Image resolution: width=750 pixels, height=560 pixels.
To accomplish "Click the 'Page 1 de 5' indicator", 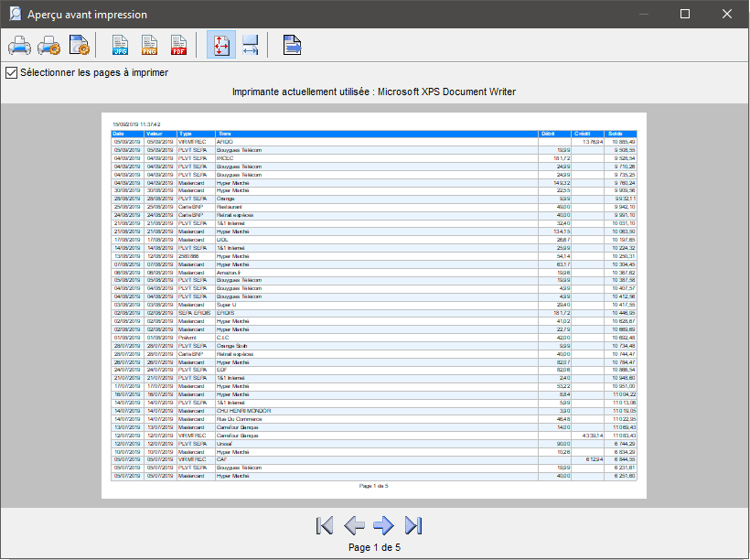I will click(374, 547).
